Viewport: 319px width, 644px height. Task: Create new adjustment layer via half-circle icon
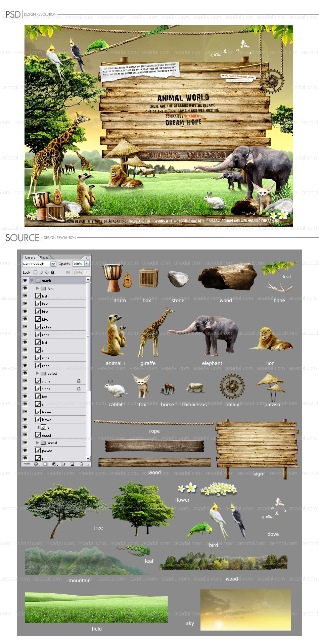pos(54,464)
